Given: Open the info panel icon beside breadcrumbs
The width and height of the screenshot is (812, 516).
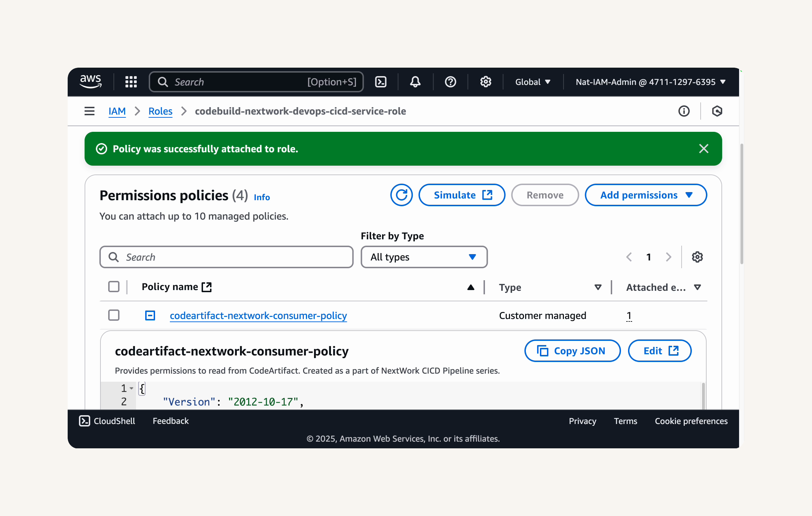Looking at the screenshot, I should 684,111.
